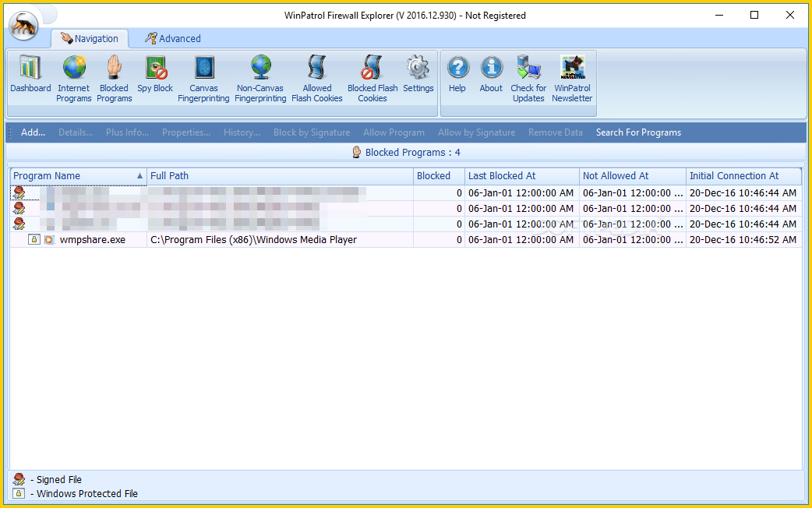This screenshot has width=812, height=508.
Task: Open the Settings gear
Action: 418,74
